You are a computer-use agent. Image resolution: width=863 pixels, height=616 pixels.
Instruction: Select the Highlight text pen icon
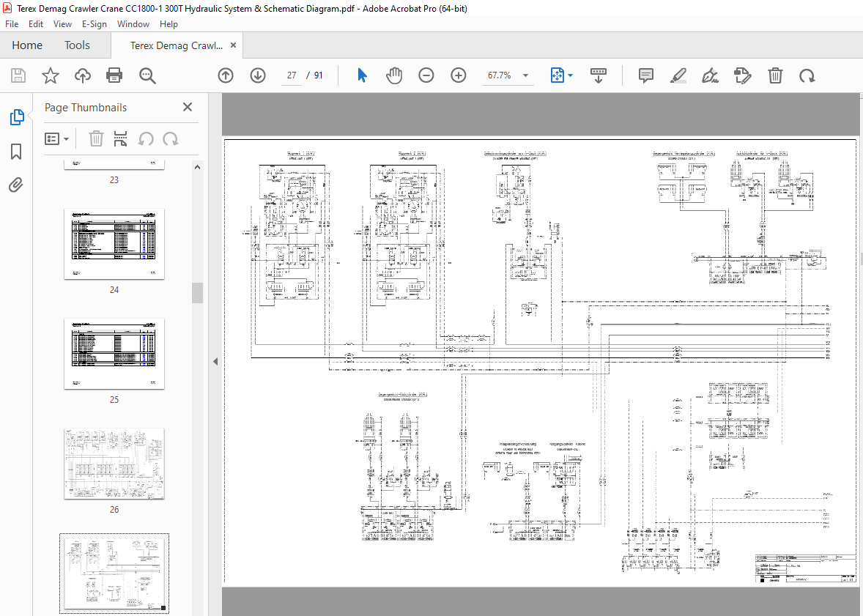click(678, 75)
